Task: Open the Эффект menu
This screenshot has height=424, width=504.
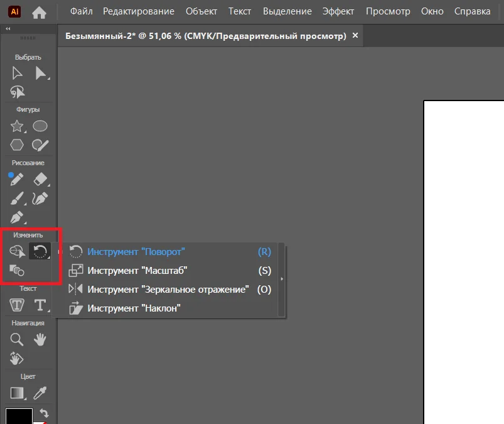Action: 338,11
